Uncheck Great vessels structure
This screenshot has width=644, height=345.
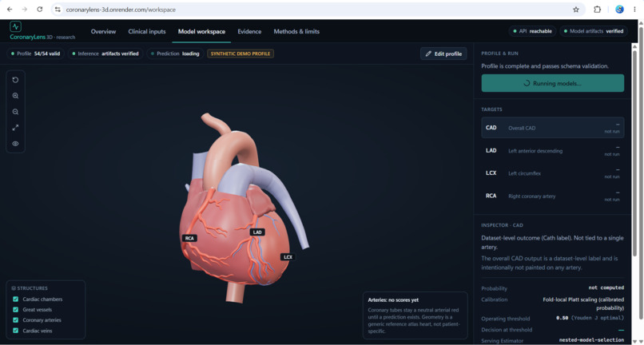point(16,310)
